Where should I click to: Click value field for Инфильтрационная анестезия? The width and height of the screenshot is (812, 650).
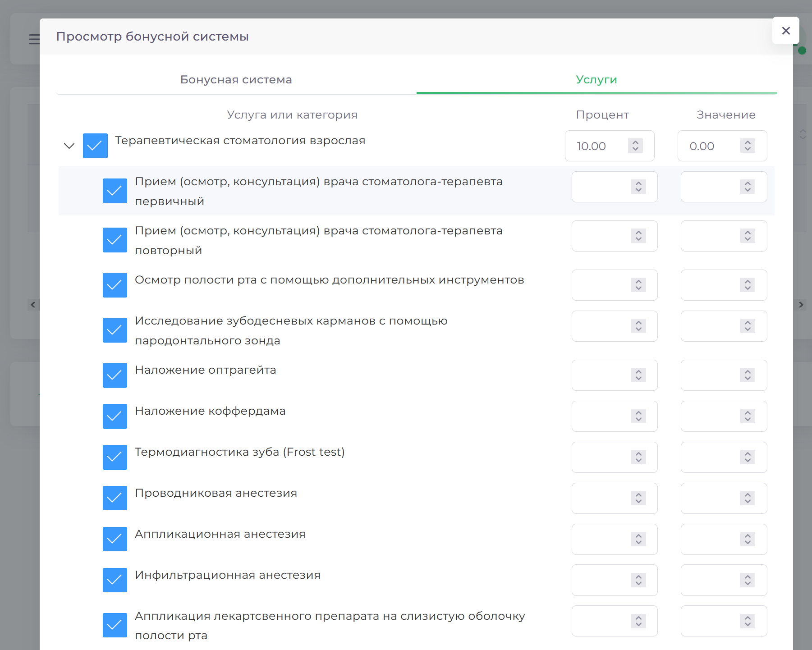724,580
